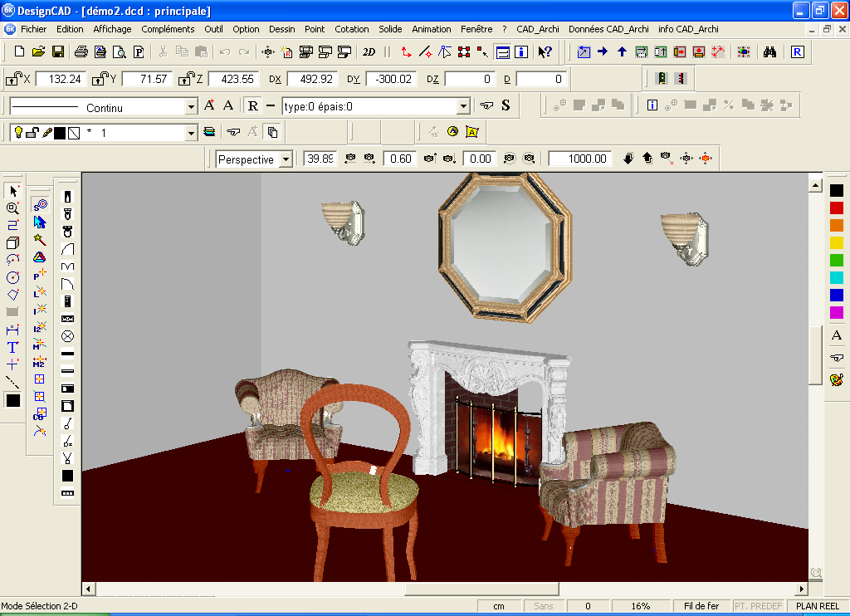Click the Sans status bar field

pyautogui.click(x=543, y=606)
